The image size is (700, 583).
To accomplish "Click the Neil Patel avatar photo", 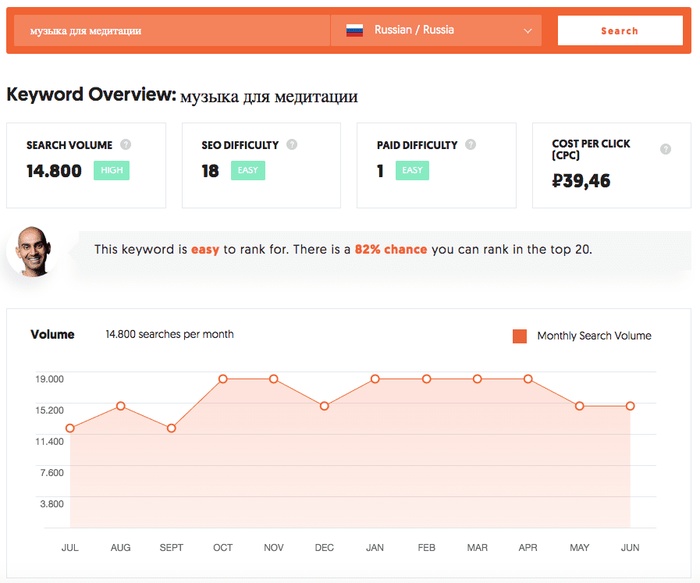I will (33, 251).
